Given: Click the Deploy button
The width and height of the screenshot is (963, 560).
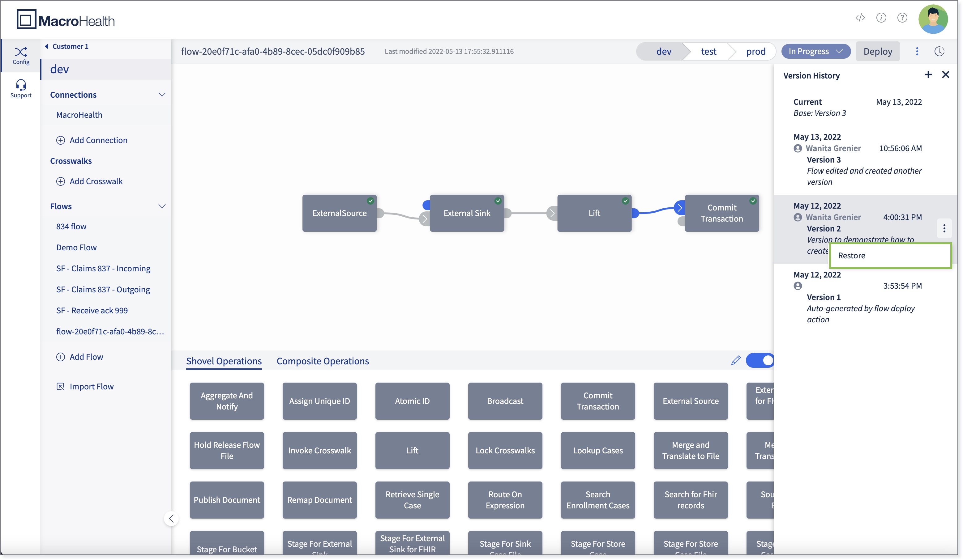Looking at the screenshot, I should point(878,51).
